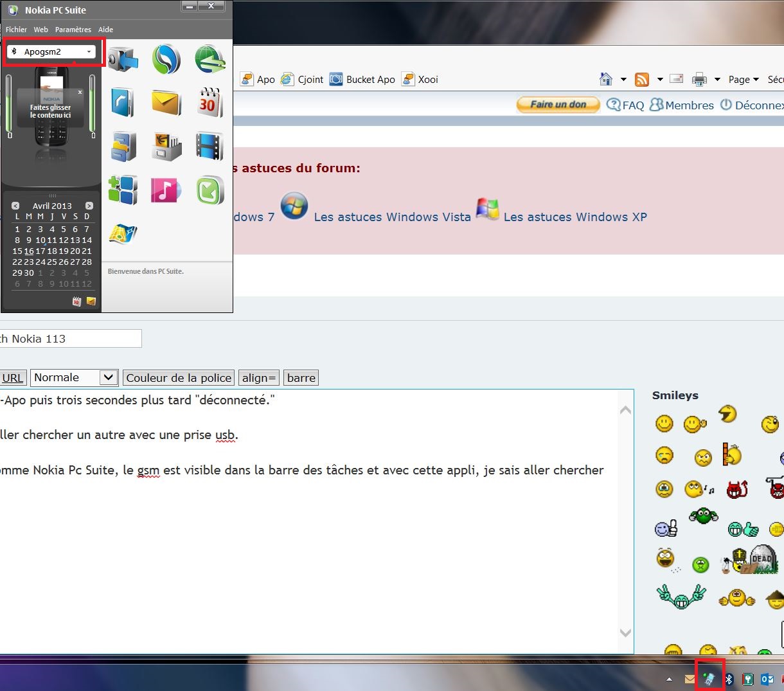The image size is (784, 691).
Task: Expand the Home button dropdown arrow
Action: pyautogui.click(x=623, y=80)
